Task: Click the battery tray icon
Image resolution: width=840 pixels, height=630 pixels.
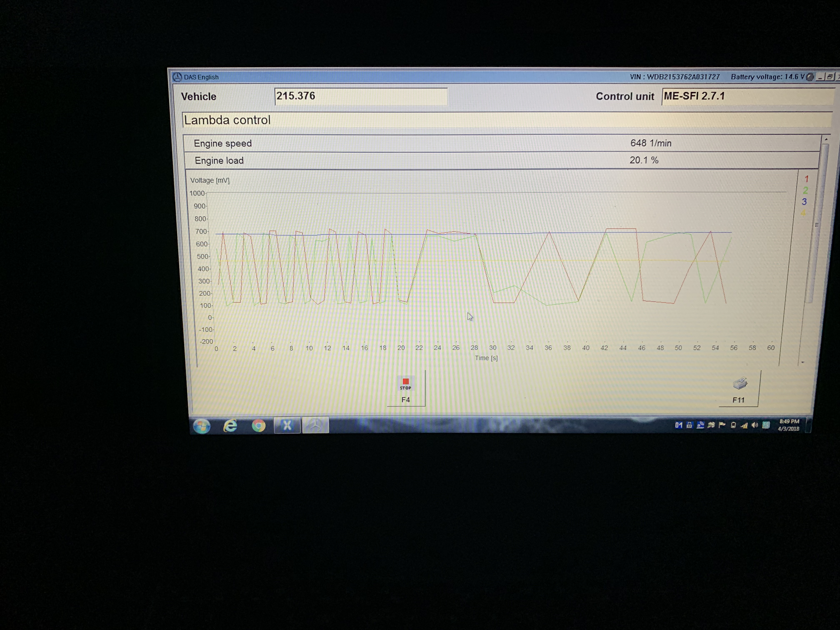Action: pyautogui.click(x=733, y=425)
